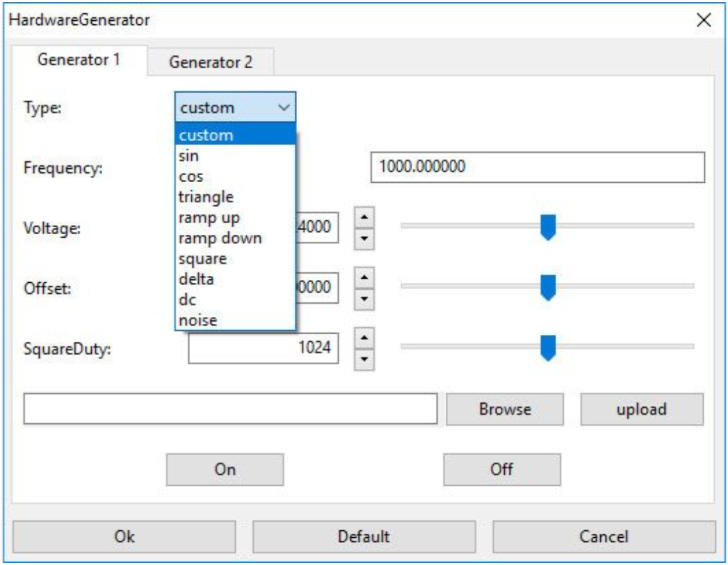Click the Voltage slider handle

[548, 227]
